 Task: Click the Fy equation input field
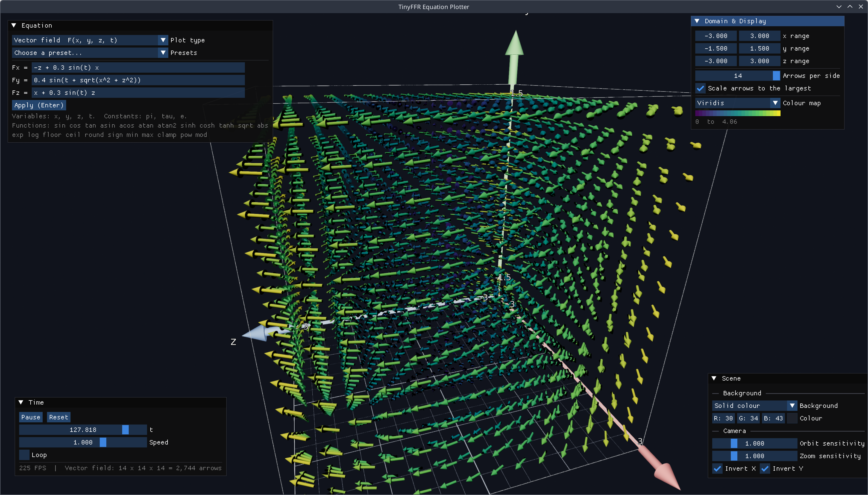point(138,80)
